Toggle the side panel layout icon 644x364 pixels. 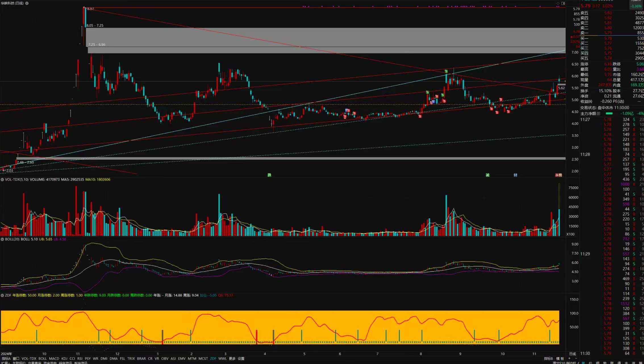[x=563, y=3]
